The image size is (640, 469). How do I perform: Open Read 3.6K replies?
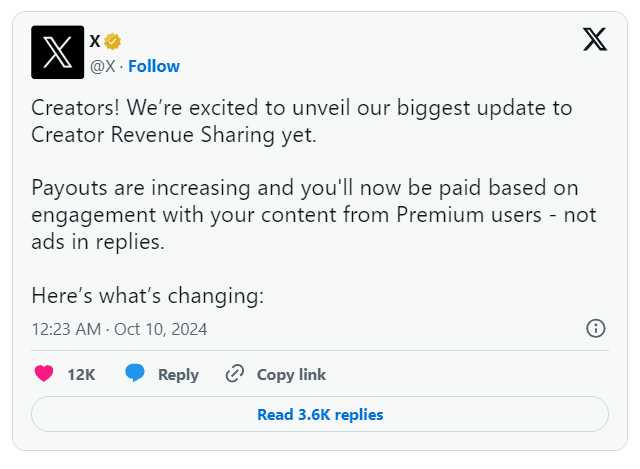[320, 414]
